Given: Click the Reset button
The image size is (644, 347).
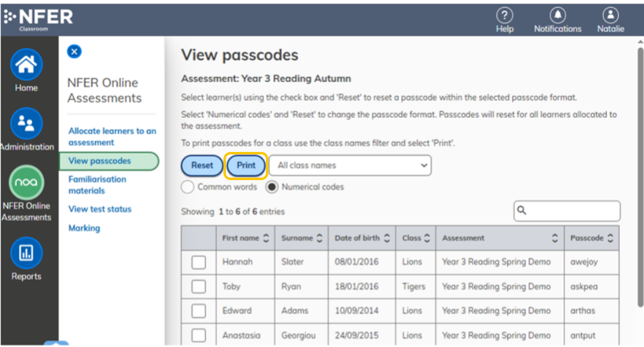Looking at the screenshot, I should tap(202, 165).
